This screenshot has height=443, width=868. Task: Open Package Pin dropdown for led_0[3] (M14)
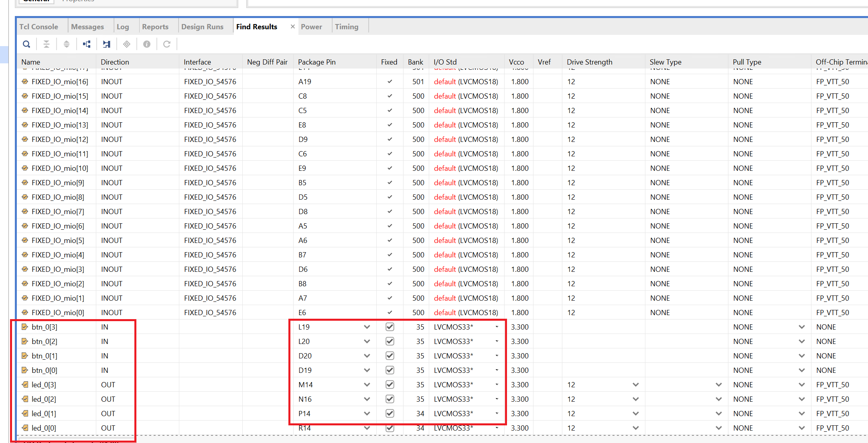367,384
